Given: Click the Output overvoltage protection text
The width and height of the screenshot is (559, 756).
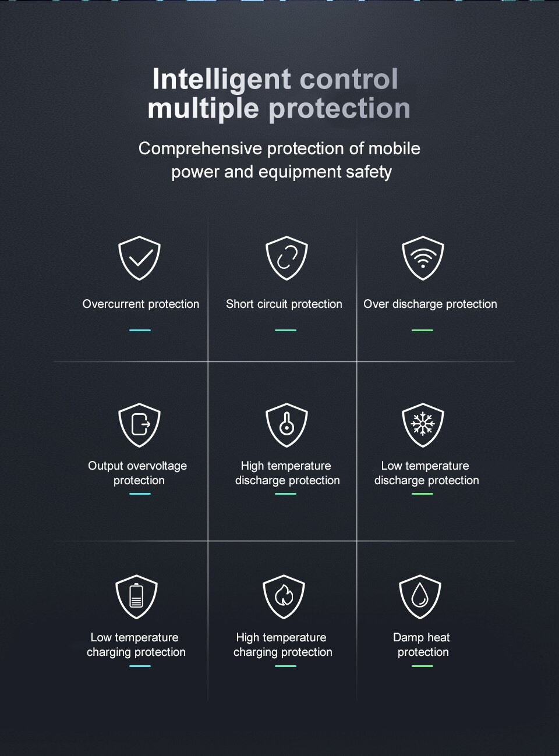Looking at the screenshot, I should point(138,473).
